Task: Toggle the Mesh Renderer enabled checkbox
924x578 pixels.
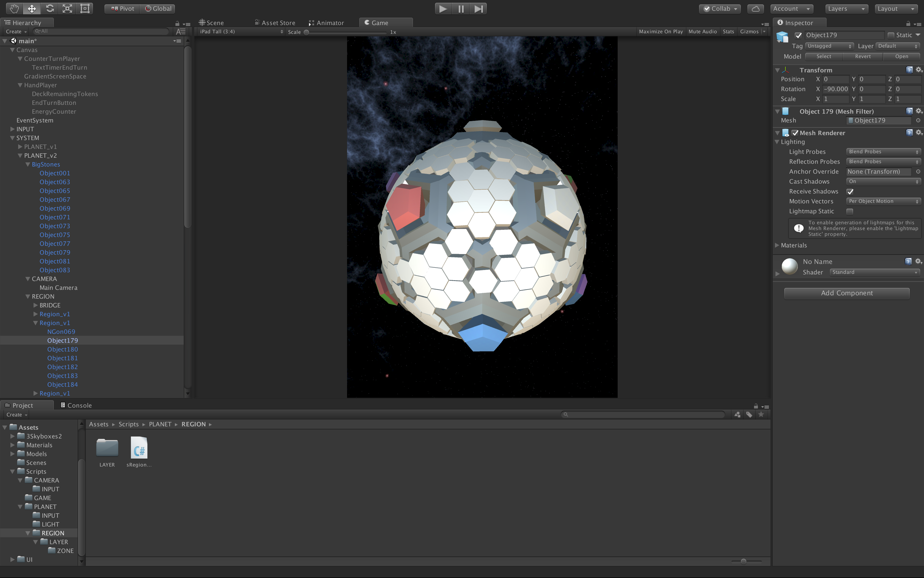Action: pos(795,133)
